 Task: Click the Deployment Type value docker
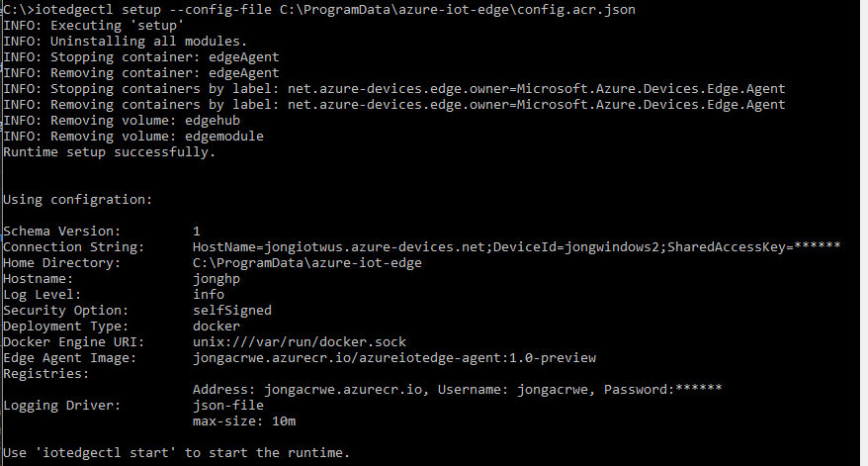217,326
